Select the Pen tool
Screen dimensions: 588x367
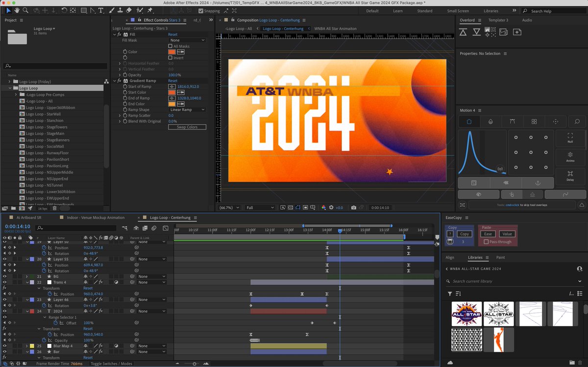pos(93,10)
